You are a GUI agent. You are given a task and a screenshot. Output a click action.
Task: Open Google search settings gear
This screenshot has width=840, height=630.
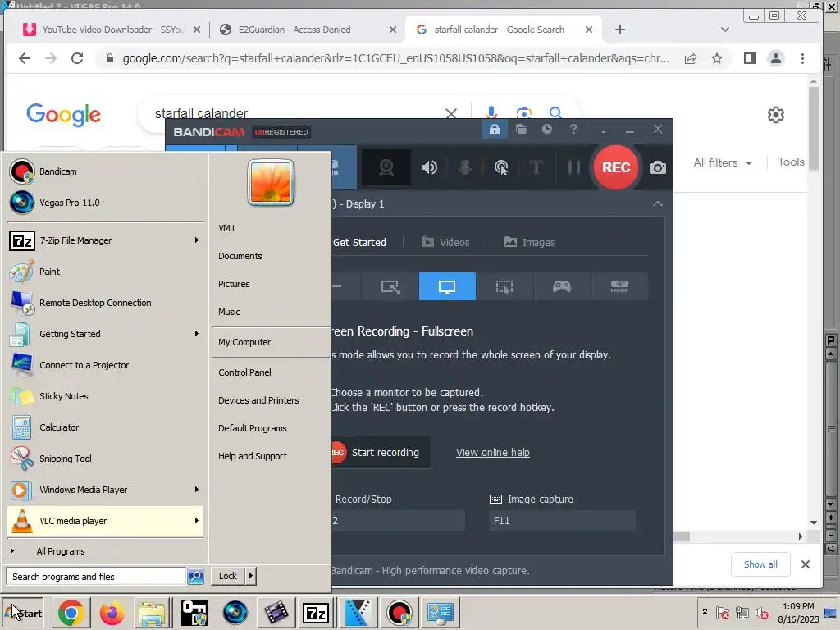(x=775, y=115)
